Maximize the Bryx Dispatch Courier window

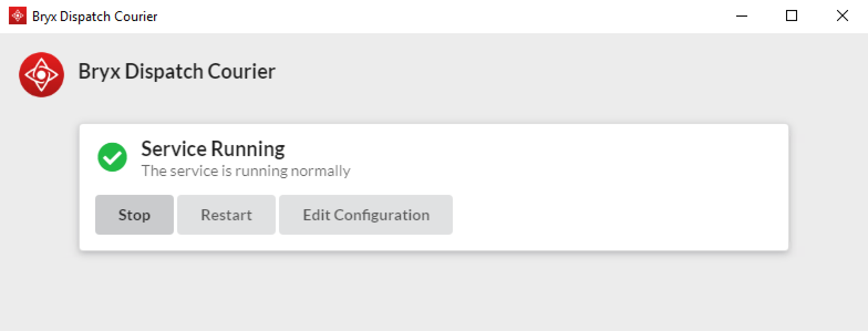792,16
